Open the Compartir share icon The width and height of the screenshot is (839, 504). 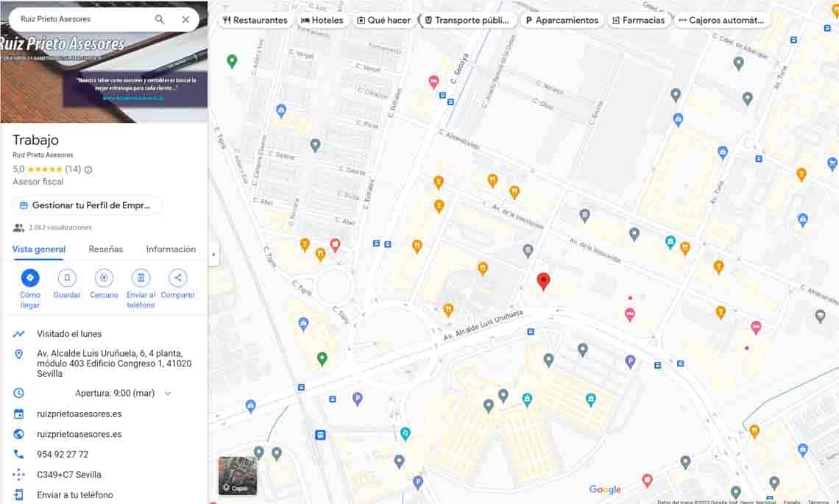pyautogui.click(x=177, y=278)
